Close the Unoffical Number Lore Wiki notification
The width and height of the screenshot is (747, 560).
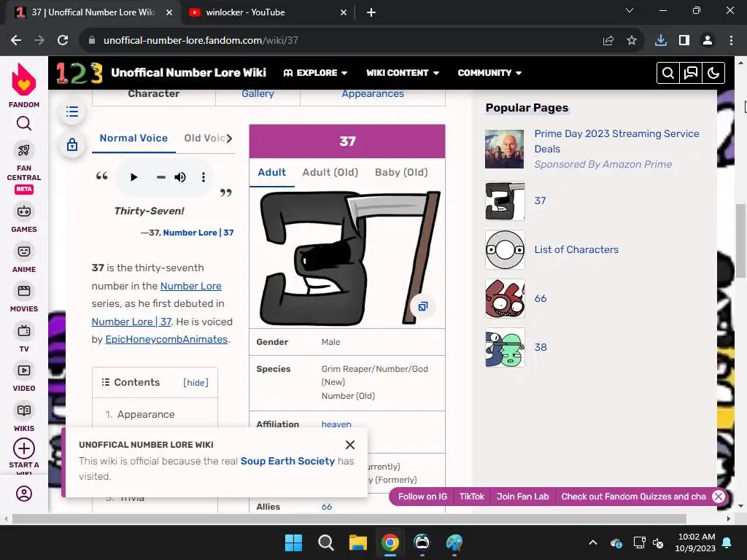point(350,445)
